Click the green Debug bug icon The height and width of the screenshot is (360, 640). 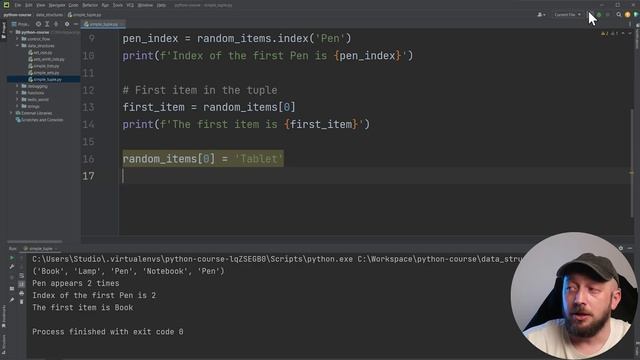pos(598,15)
